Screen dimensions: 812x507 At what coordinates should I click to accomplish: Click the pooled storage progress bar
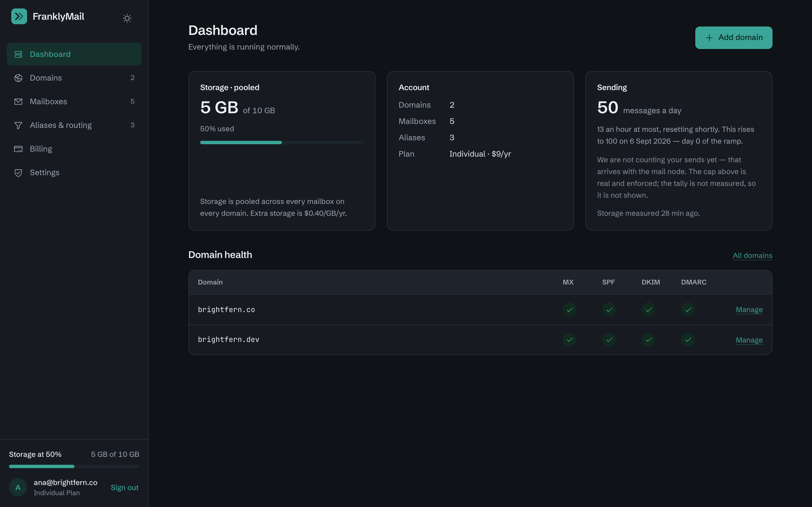pos(282,143)
